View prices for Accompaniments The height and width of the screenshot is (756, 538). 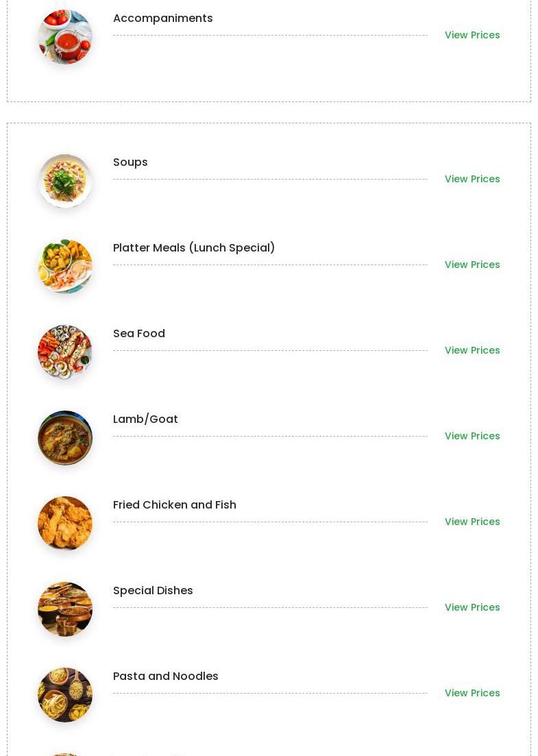[472, 35]
